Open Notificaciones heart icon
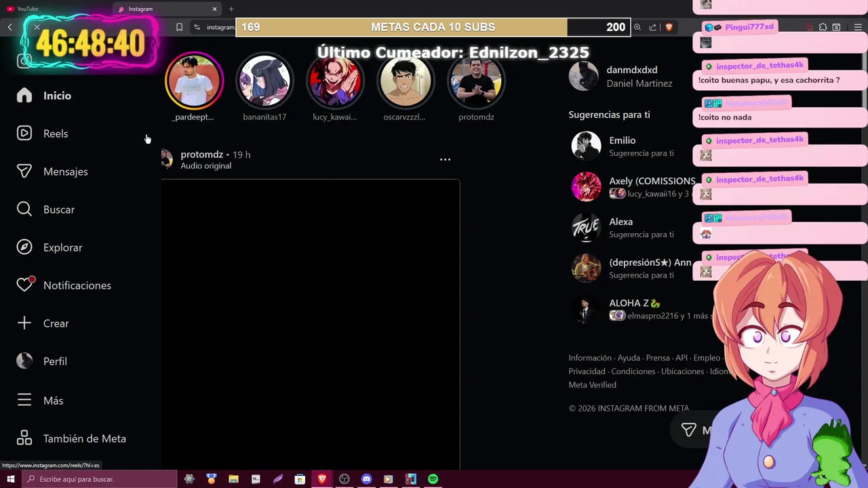The image size is (868, 488). pyautogui.click(x=24, y=285)
